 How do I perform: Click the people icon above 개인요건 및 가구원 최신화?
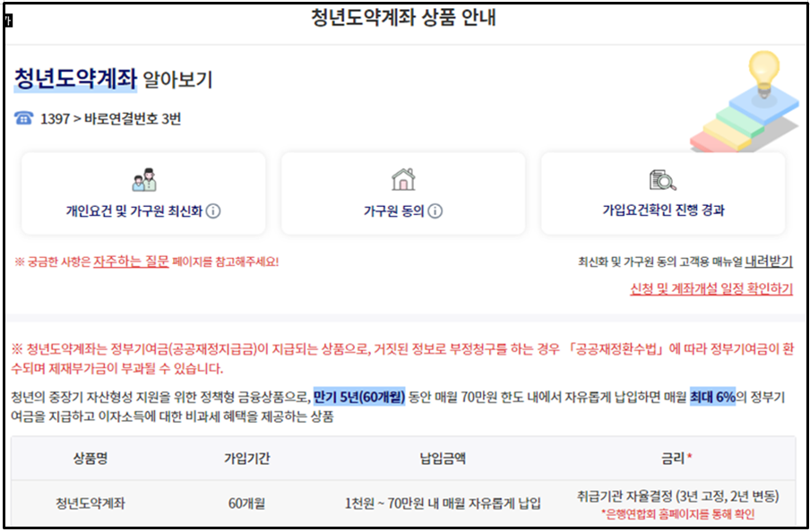click(x=144, y=179)
